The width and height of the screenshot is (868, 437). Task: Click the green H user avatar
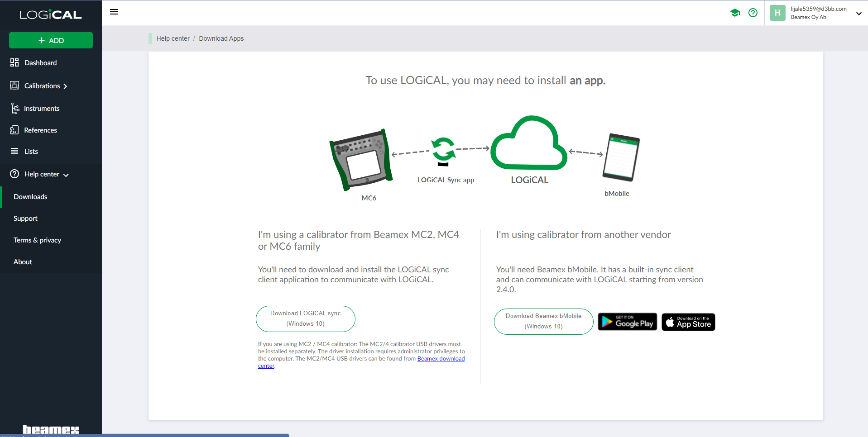pos(777,13)
